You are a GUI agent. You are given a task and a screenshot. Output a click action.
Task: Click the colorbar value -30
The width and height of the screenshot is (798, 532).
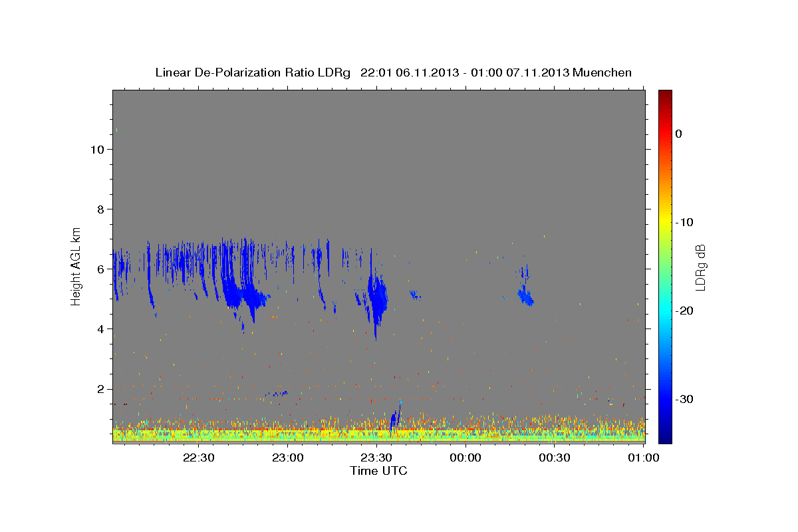(684, 399)
